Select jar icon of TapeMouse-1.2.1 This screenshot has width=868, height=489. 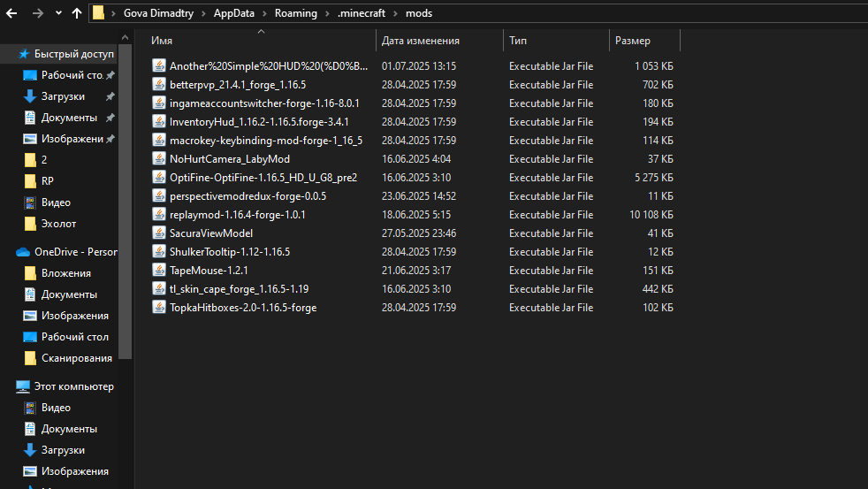coord(159,270)
